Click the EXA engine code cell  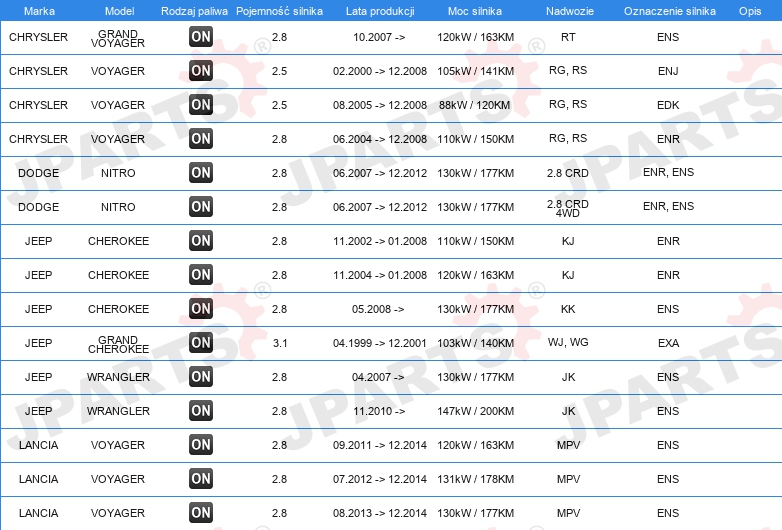pyautogui.click(x=668, y=343)
